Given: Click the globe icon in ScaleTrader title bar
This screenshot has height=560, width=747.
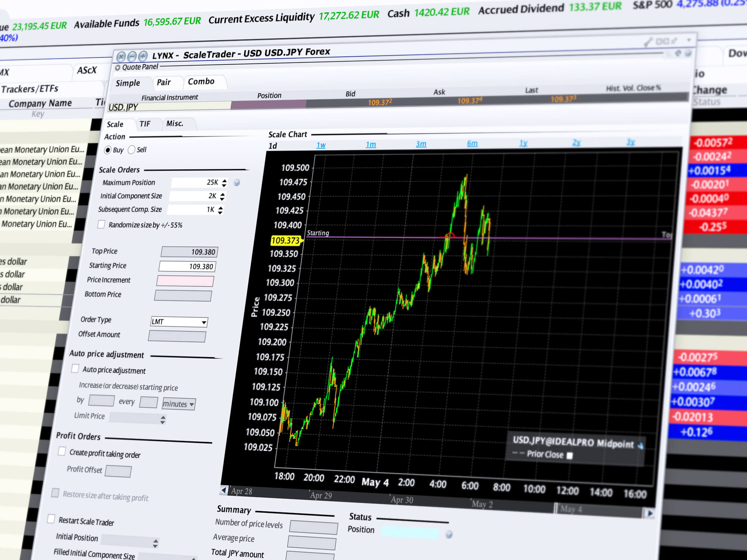Looking at the screenshot, I should click(688, 53).
